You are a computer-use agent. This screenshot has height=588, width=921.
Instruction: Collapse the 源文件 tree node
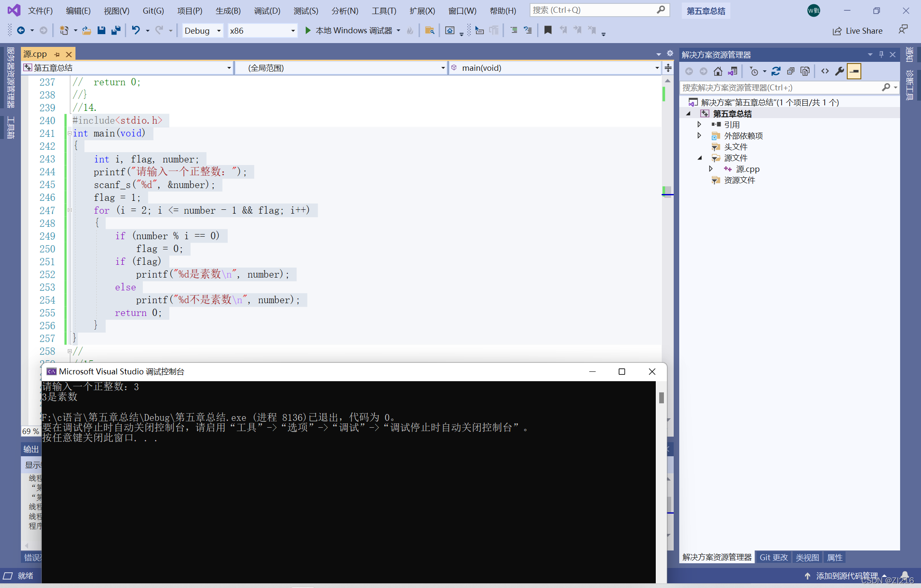(x=699, y=158)
